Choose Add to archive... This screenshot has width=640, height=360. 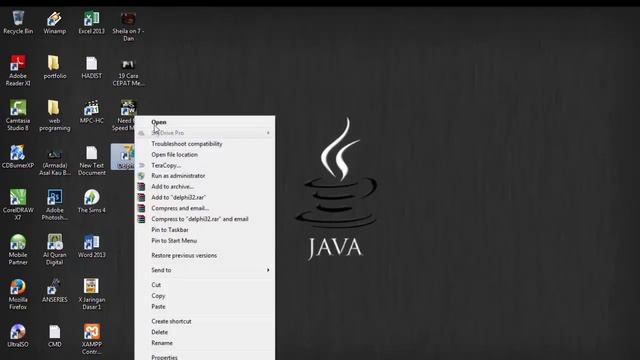(x=205, y=187)
